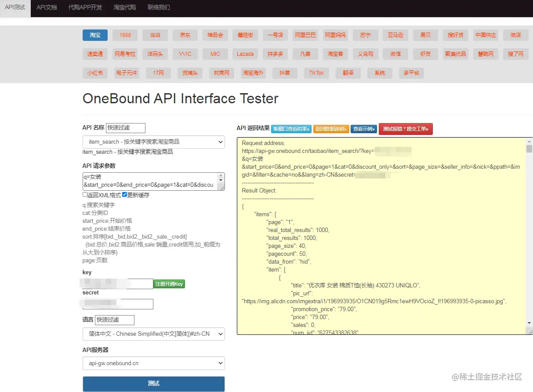Select the 小红书 platform button
The image size is (533, 392).
pos(95,73)
